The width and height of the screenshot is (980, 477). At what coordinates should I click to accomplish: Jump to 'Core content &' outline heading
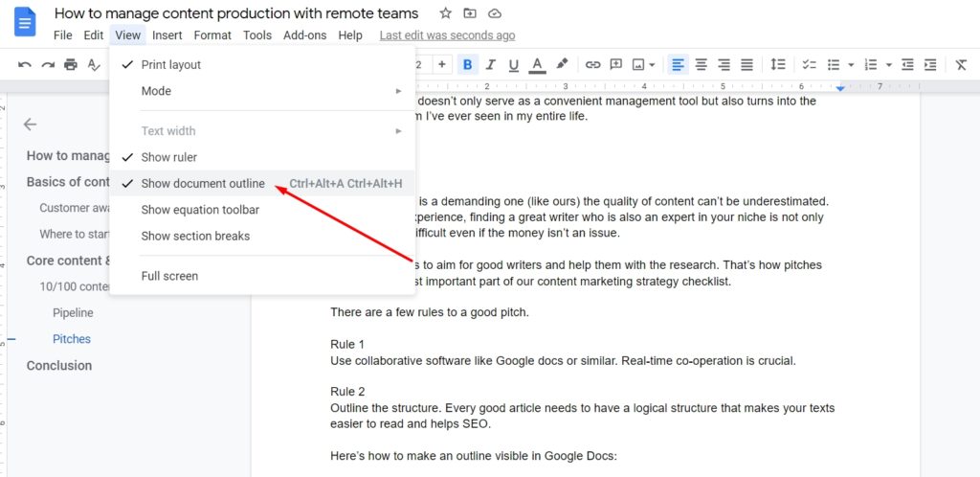click(x=68, y=261)
